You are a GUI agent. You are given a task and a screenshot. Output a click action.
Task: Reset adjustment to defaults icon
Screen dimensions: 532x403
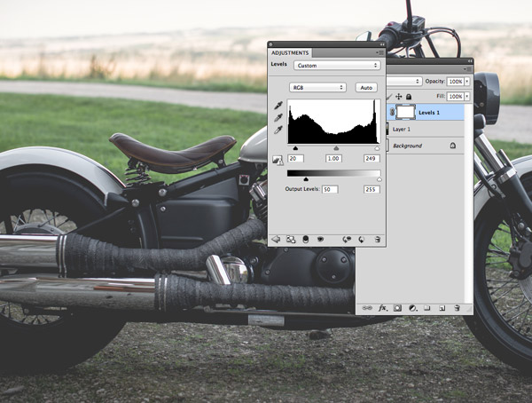[362, 239]
